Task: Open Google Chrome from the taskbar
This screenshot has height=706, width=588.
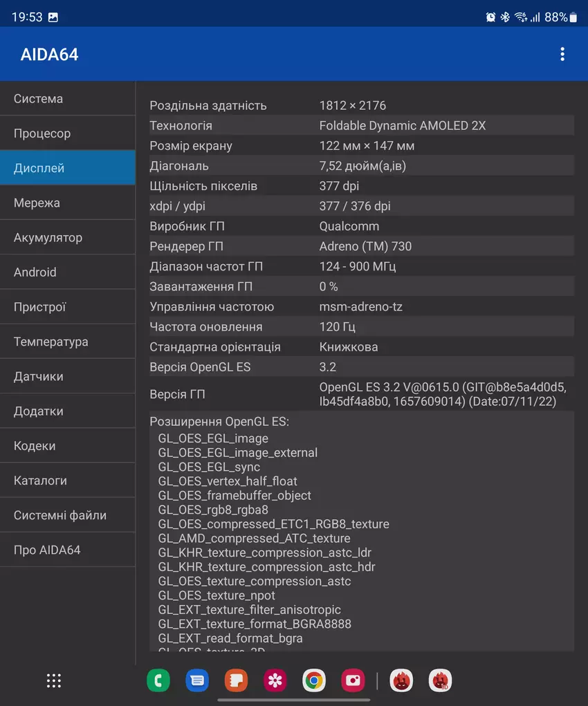Action: click(x=314, y=680)
